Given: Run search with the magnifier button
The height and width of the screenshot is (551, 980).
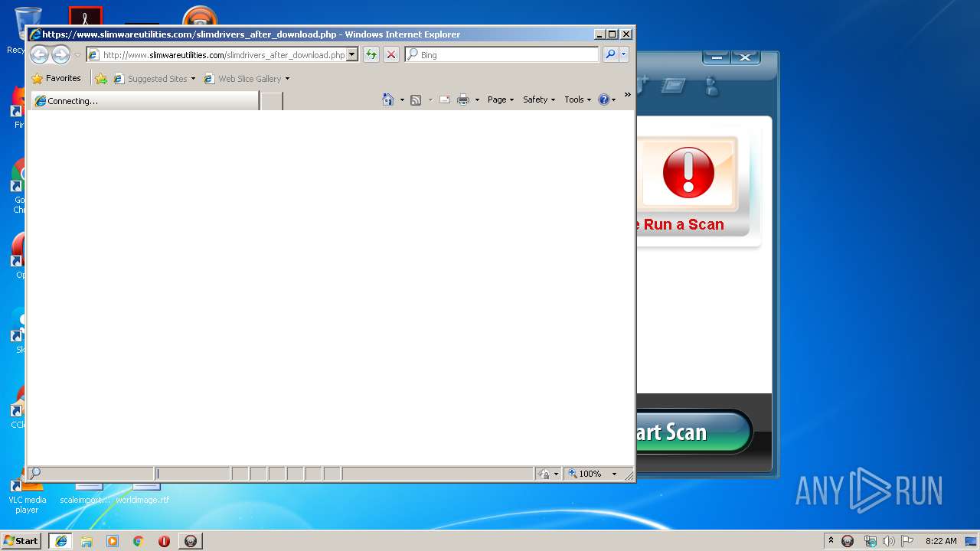Looking at the screenshot, I should [610, 54].
